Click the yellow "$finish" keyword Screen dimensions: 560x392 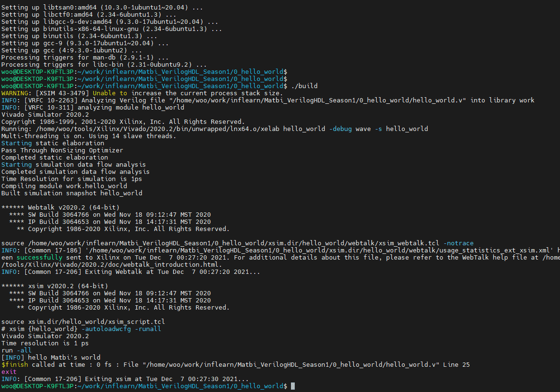pos(15,364)
